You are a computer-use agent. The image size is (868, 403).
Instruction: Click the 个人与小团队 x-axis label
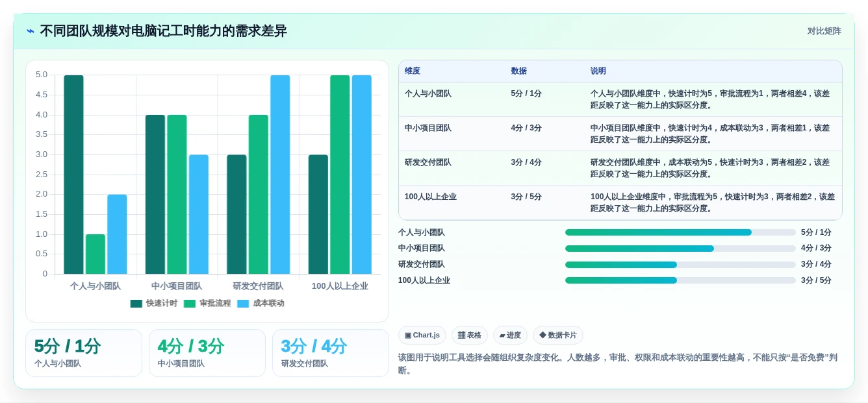click(x=96, y=286)
